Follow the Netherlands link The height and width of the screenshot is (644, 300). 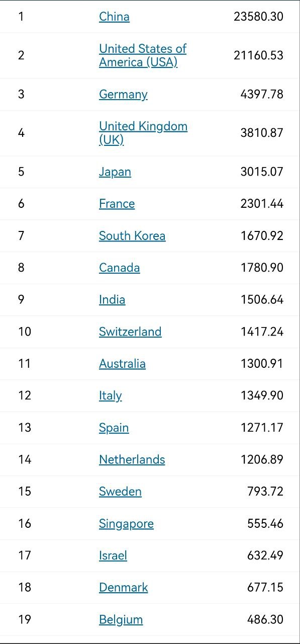click(x=132, y=459)
